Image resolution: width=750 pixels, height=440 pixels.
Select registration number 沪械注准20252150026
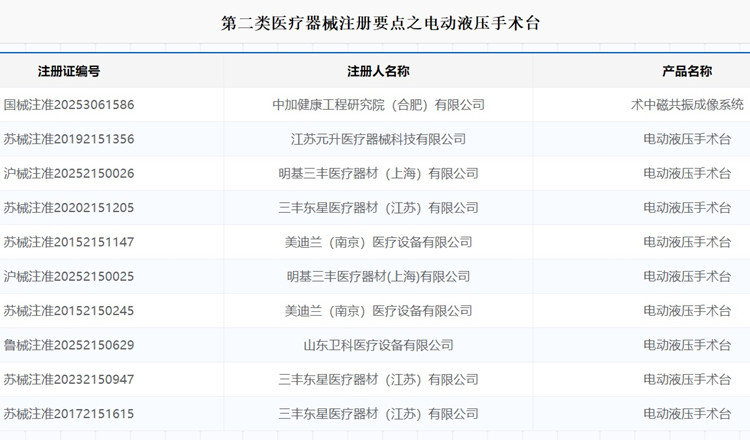point(69,174)
